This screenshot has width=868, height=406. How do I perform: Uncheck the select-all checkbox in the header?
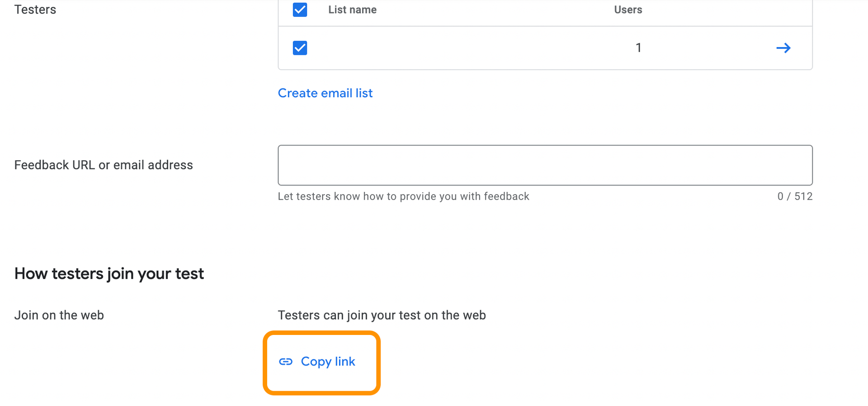pyautogui.click(x=300, y=9)
